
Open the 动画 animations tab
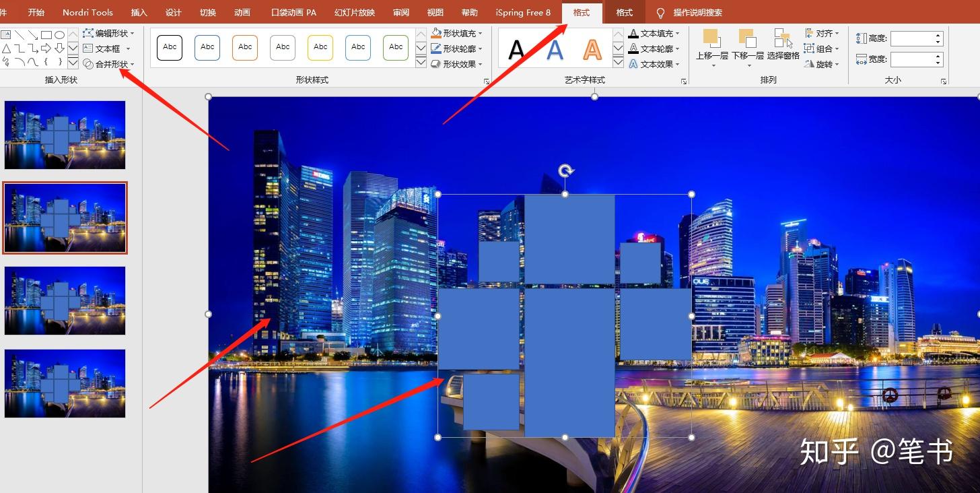242,13
